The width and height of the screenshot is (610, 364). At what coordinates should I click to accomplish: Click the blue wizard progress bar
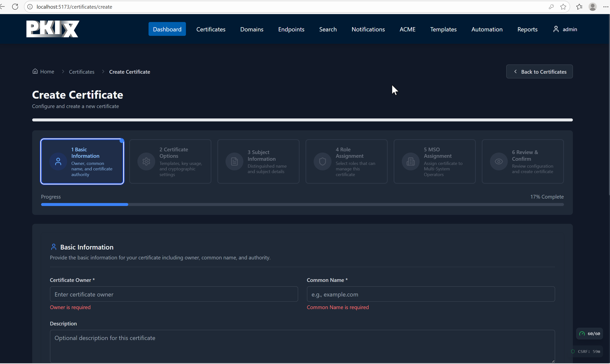click(x=84, y=205)
